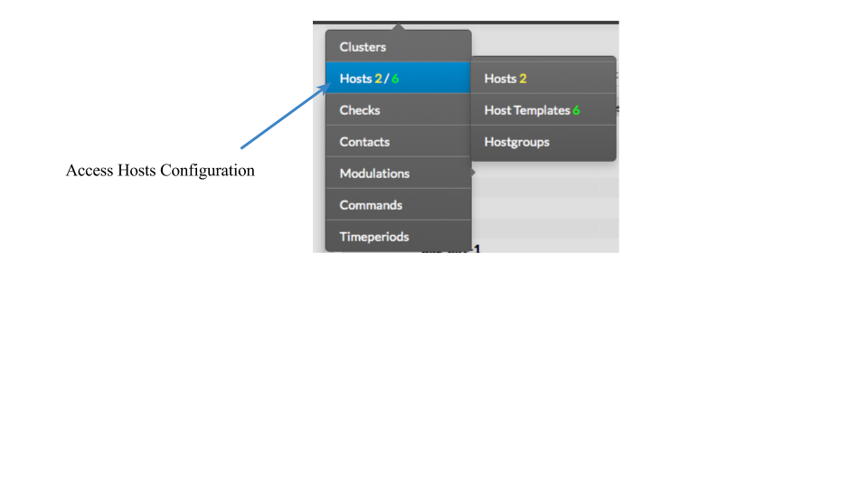Image resolution: width=868 pixels, height=488 pixels.
Task: Expand the Modulations submenu entry
Action: pyautogui.click(x=398, y=173)
